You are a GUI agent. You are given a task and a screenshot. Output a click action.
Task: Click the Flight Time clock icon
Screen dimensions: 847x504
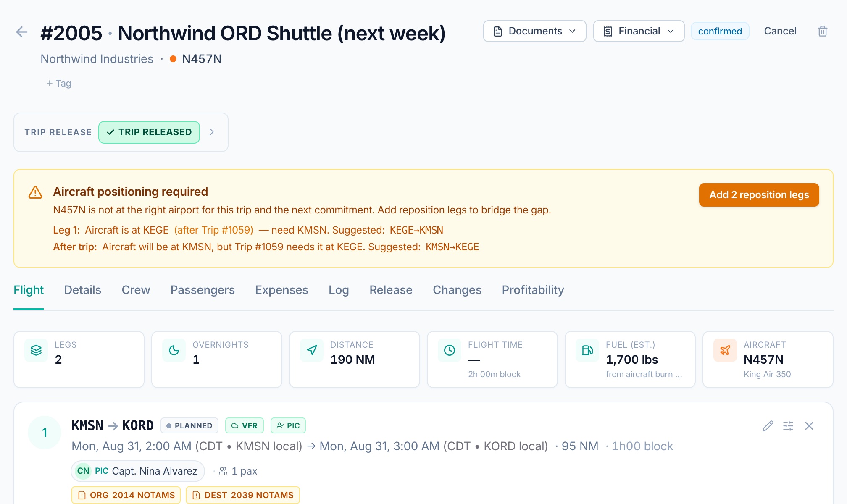click(450, 350)
